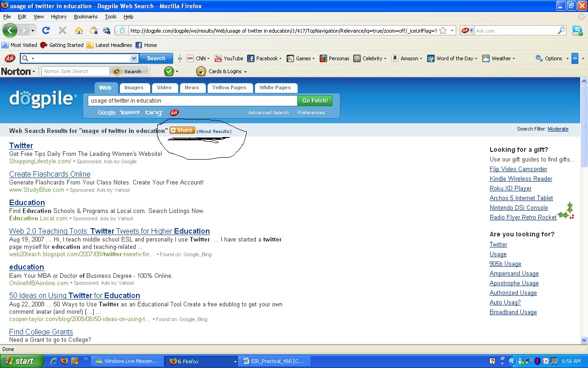588x368 pixels.
Task: Open the URL bar history dropdown
Action: pos(452,31)
